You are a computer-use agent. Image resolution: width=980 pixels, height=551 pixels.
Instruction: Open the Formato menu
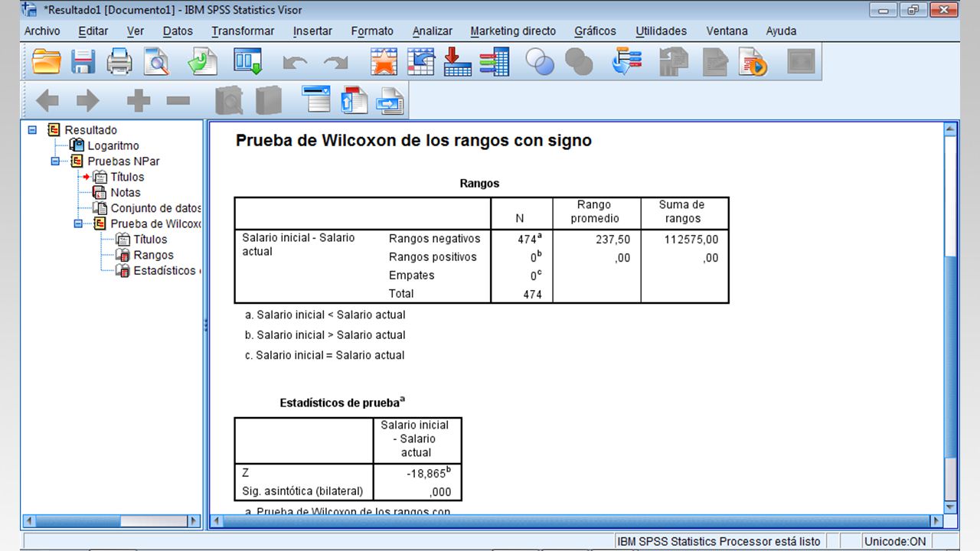point(372,31)
